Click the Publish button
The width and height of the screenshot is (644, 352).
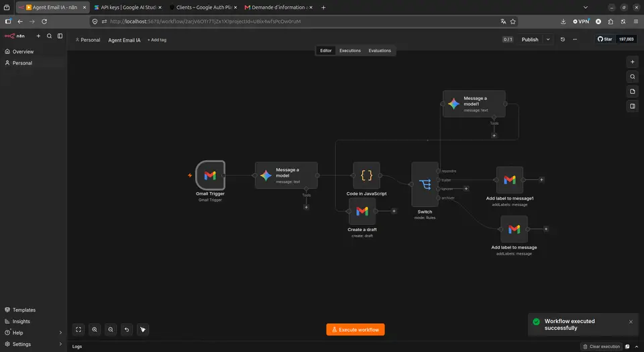tap(530, 40)
